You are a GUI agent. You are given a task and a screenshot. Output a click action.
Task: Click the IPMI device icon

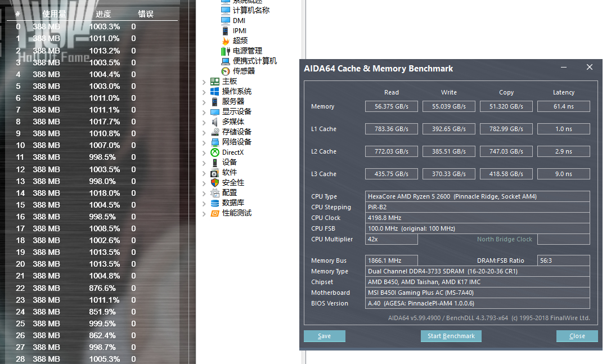coord(226,30)
